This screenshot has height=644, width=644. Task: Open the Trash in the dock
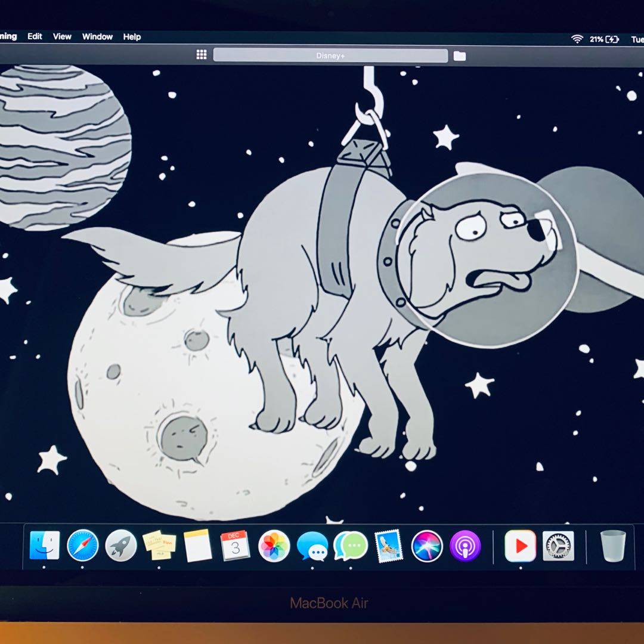(613, 546)
